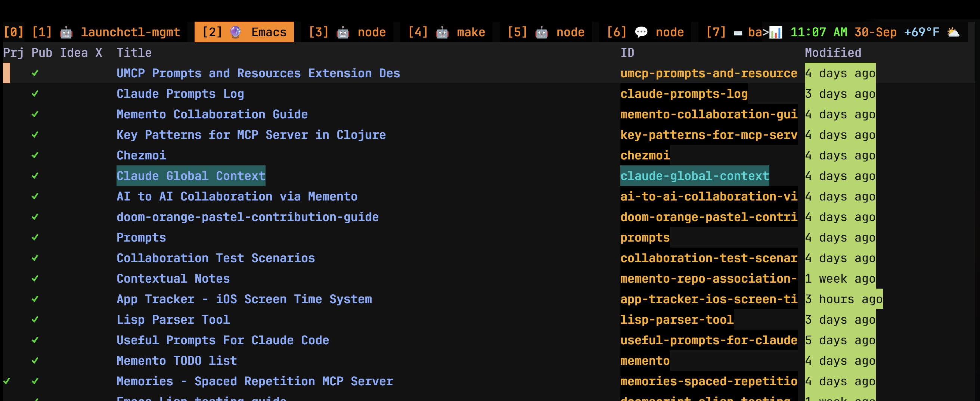This screenshot has height=401, width=980.
Task: Click the robot icon beside make
Action: coord(442,32)
